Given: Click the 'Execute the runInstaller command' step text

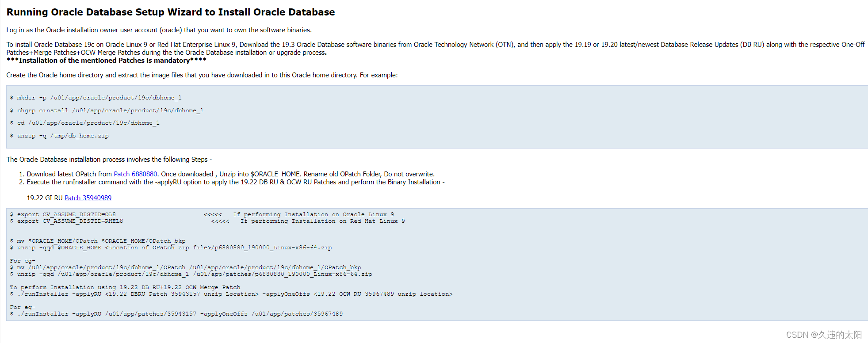Looking at the screenshot, I should [x=236, y=182].
